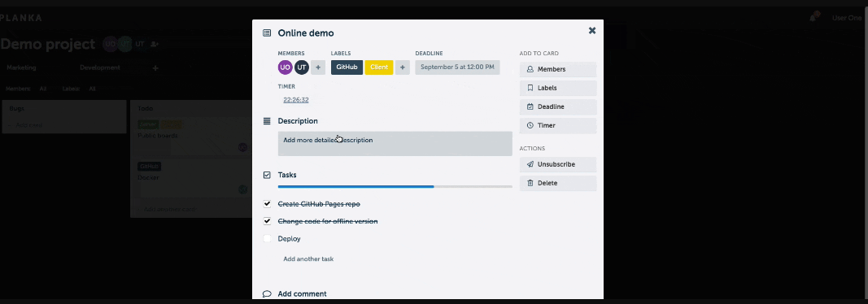Click the dimmed Demo project title
This screenshot has height=304, width=868.
pyautogui.click(x=48, y=44)
